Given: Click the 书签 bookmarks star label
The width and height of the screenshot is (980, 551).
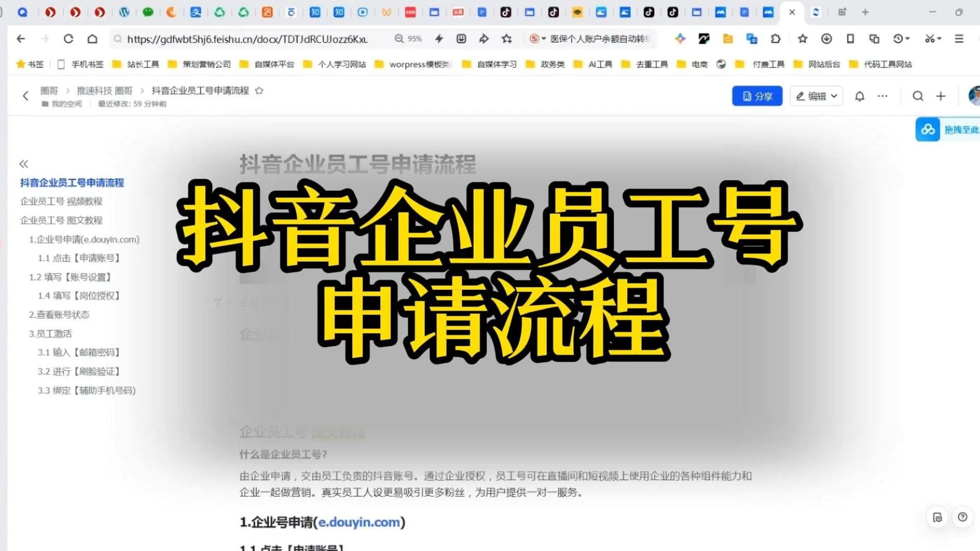Looking at the screenshot, I should click(30, 64).
